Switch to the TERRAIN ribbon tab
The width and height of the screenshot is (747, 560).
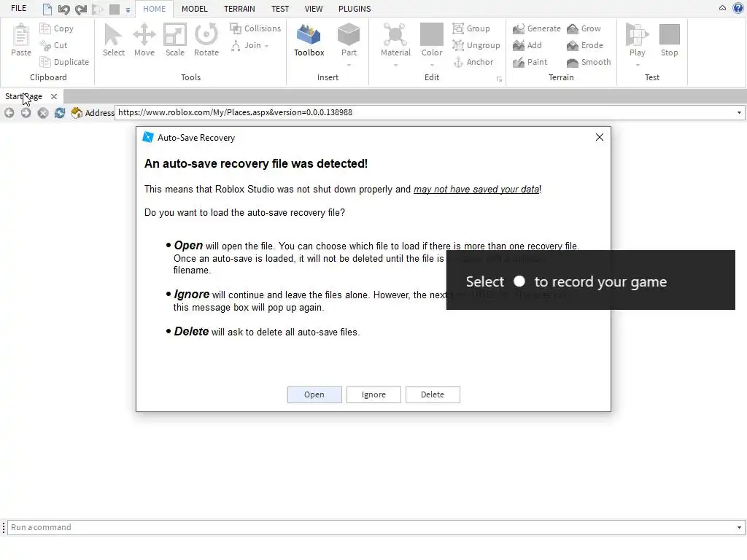point(239,9)
